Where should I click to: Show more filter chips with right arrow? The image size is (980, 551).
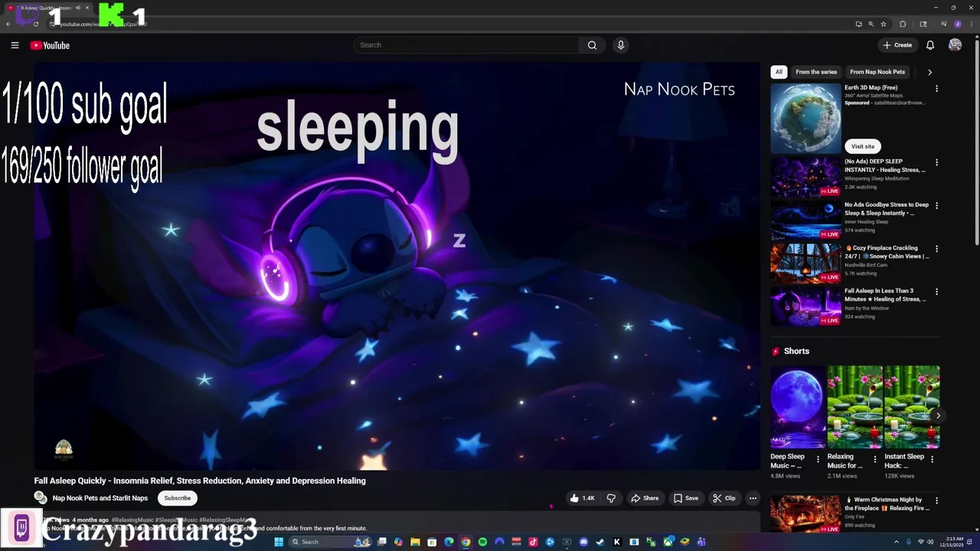click(929, 72)
